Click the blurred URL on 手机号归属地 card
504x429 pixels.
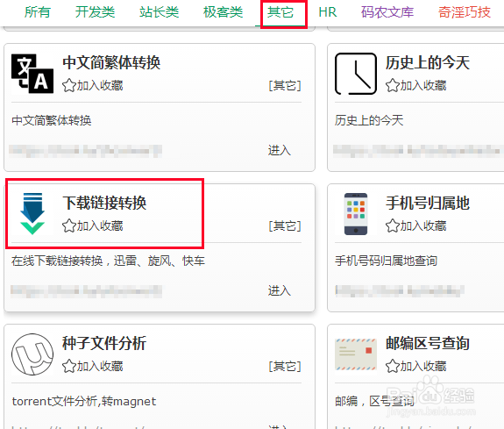tap(400, 291)
